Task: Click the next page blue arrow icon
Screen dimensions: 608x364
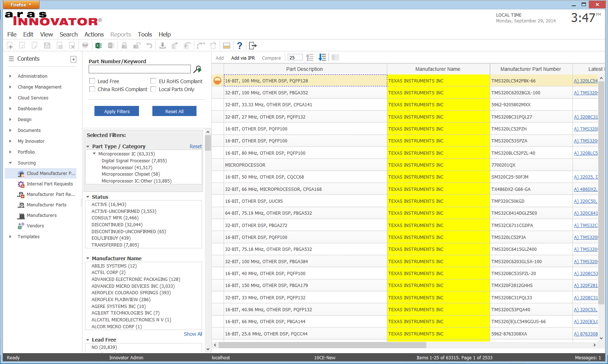Action: [x=322, y=57]
